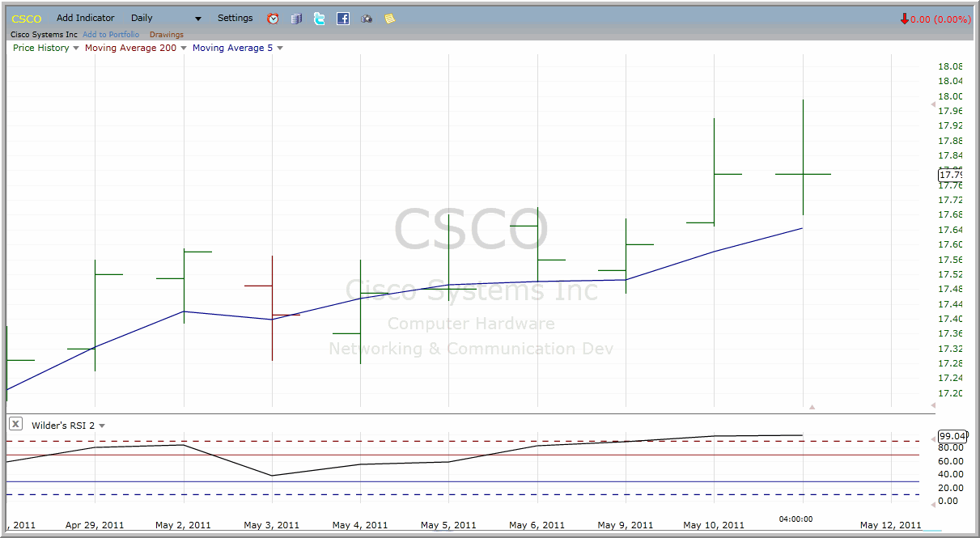Click the Cisco Systems Inc company name
The height and width of the screenshot is (538, 980).
click(x=45, y=35)
